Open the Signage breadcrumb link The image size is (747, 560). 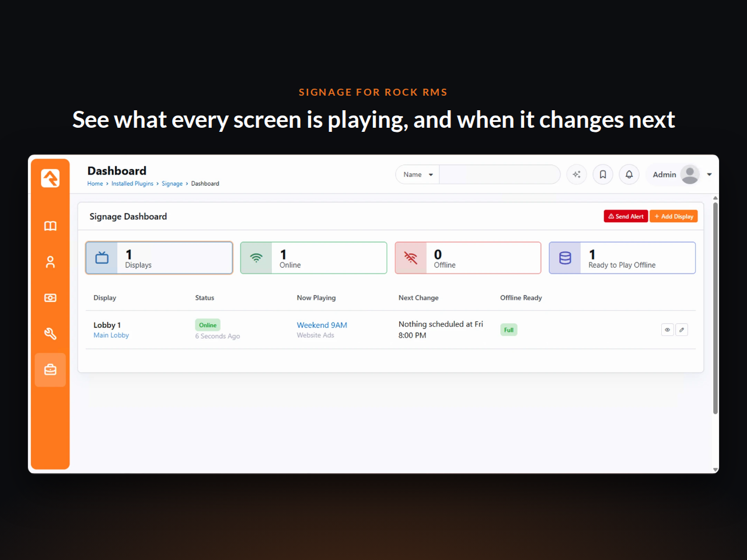pyautogui.click(x=172, y=184)
